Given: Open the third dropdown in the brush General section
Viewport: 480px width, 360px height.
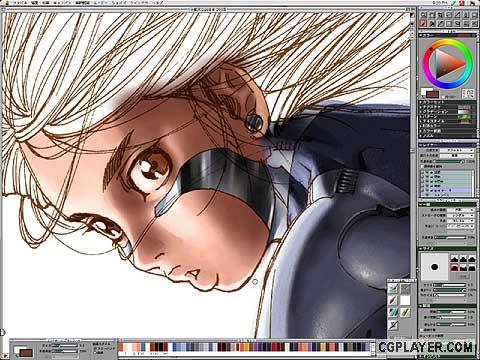Looking at the screenshot, I should tap(460, 221).
